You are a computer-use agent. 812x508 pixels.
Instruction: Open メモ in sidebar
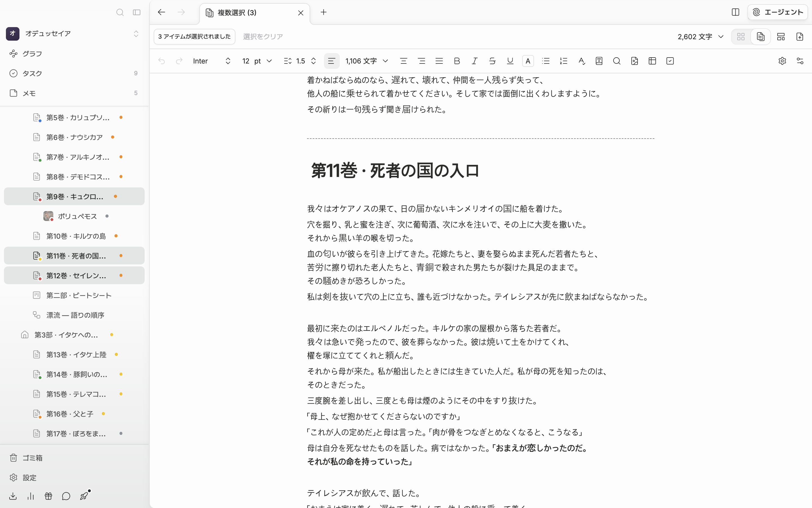coord(74,93)
